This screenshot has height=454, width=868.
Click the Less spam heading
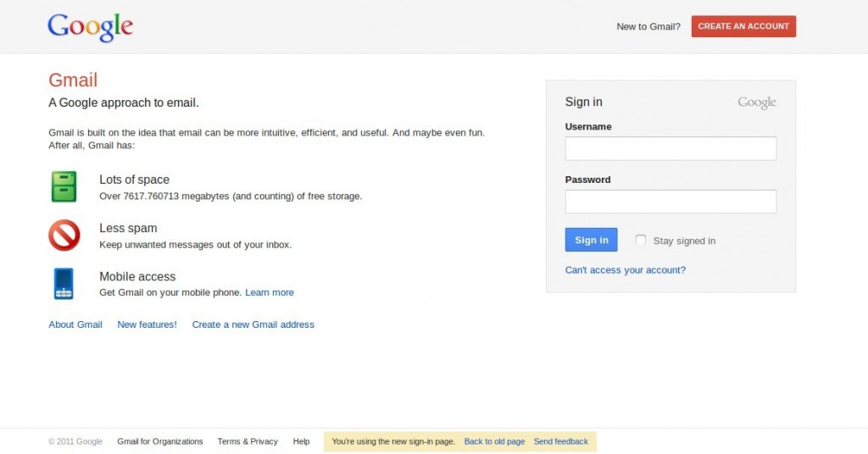(129, 229)
